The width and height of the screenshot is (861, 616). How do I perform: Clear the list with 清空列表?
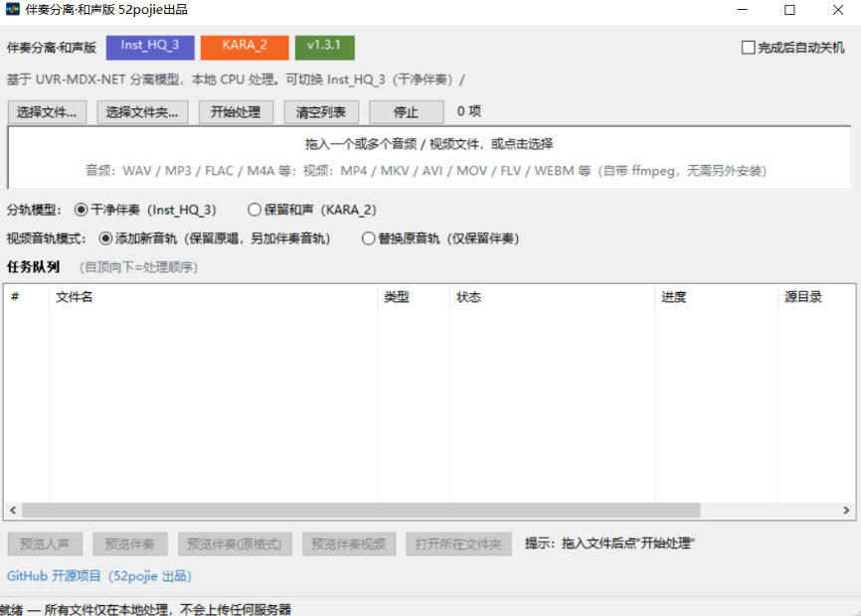pyautogui.click(x=321, y=112)
